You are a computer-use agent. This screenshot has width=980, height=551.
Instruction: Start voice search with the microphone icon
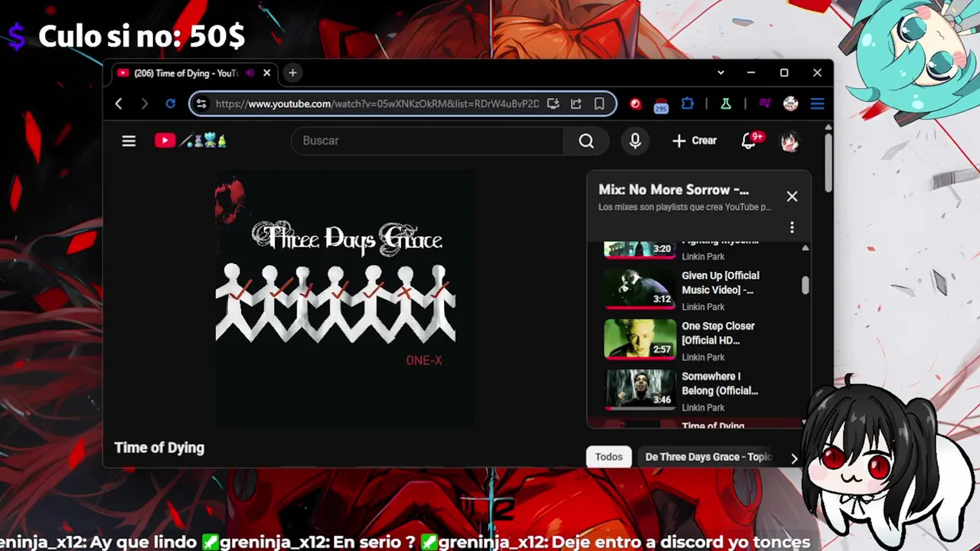pos(635,141)
